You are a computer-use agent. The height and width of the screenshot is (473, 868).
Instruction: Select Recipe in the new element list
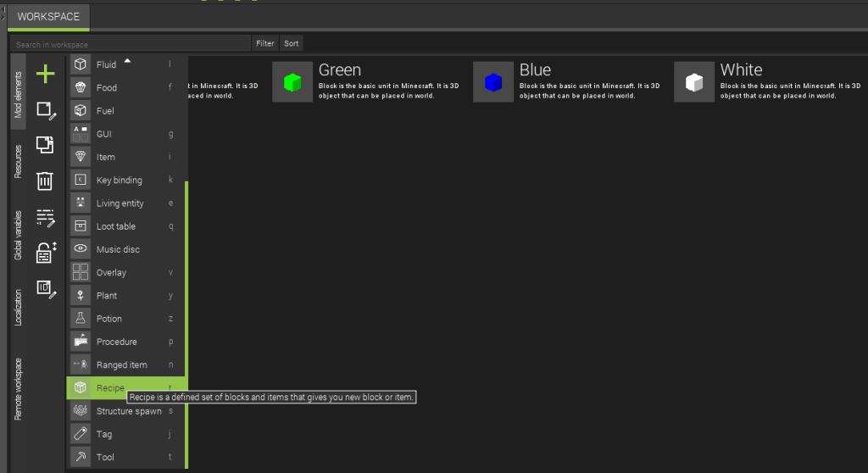click(110, 388)
